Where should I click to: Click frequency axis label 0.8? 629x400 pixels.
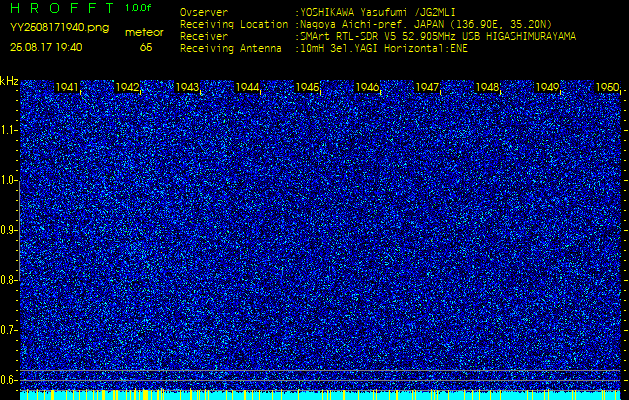[8, 280]
